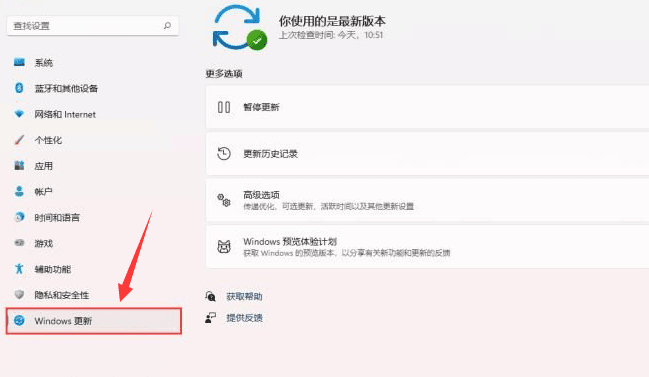Click the apps icon beside 应用
The height and width of the screenshot is (377, 649).
tap(19, 166)
